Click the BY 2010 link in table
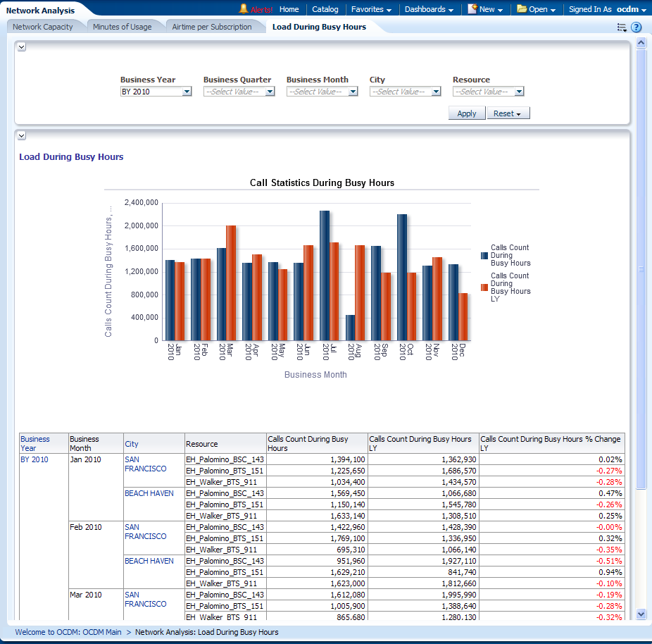 point(35,459)
